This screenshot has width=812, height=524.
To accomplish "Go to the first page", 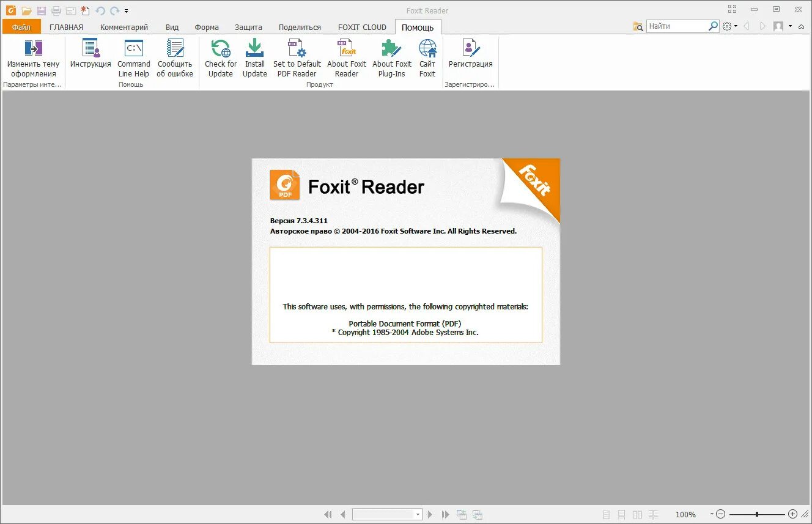I will 328,515.
